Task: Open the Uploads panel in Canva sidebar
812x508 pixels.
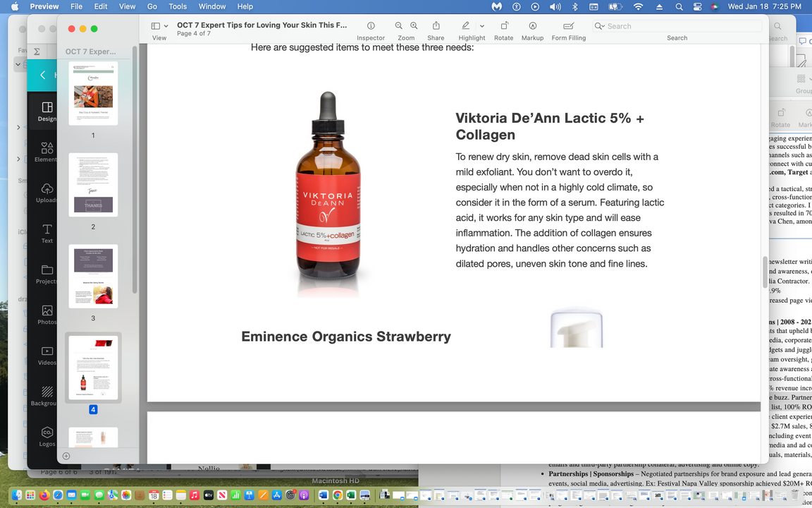Action: click(x=47, y=192)
